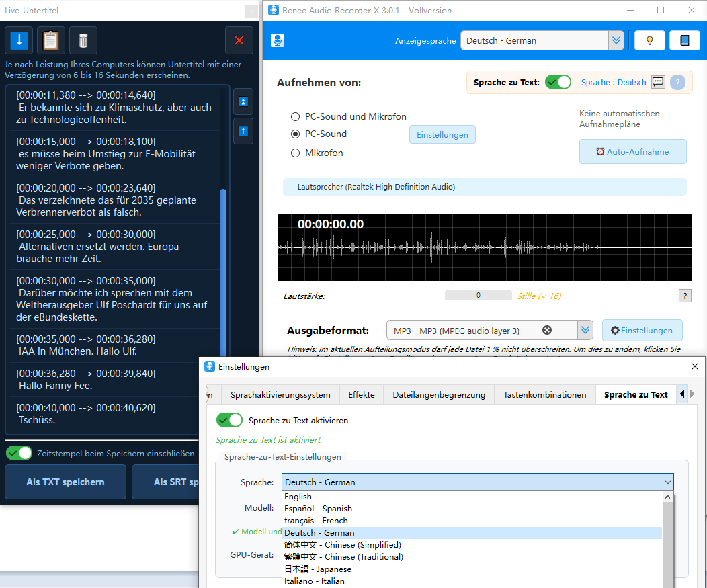Viewport: 707px width, 588px height.
Task: Switch to the Sprachaktivierungssystem tab
Action: click(x=280, y=394)
